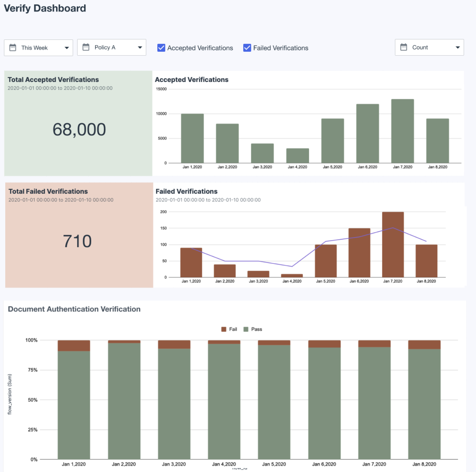Select Jan 6,2020 bar in Failed Verifications chart
476x472 pixels.
point(359,252)
